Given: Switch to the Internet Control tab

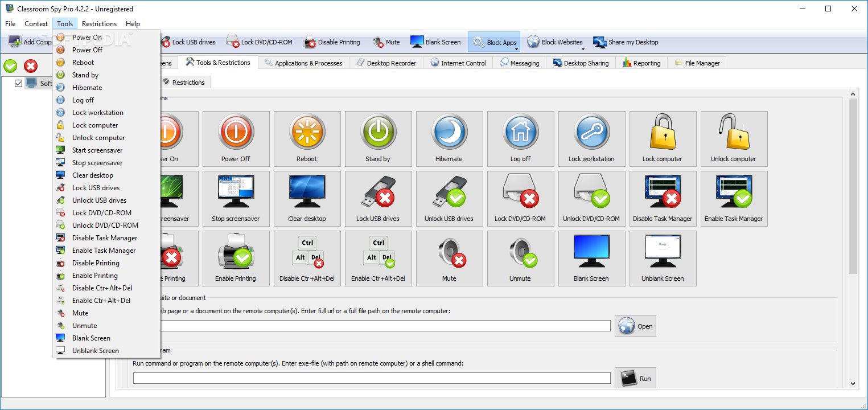Looking at the screenshot, I should tap(458, 63).
